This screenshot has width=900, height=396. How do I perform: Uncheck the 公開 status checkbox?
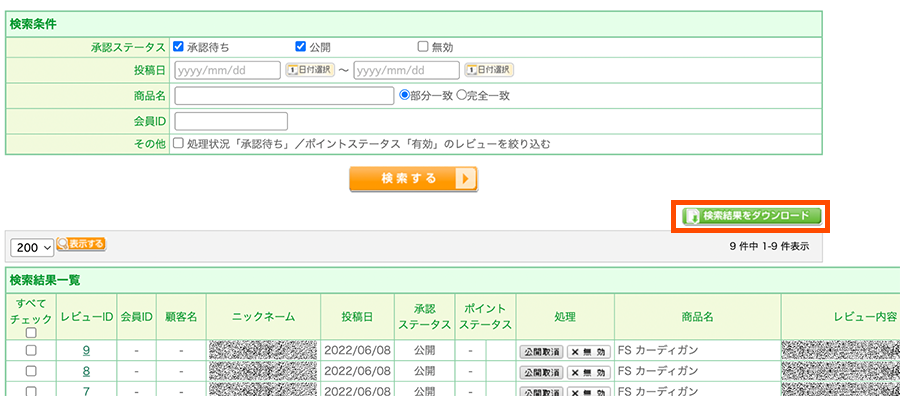[300, 47]
